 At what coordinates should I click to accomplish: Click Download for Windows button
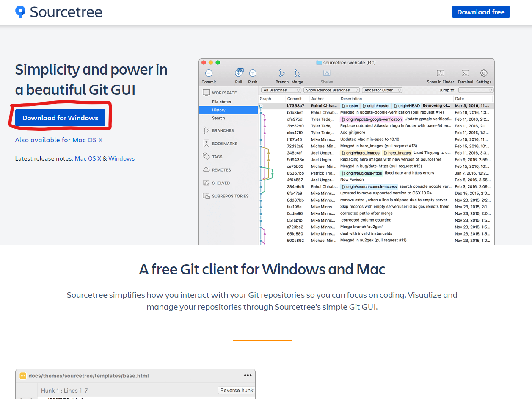click(x=60, y=118)
